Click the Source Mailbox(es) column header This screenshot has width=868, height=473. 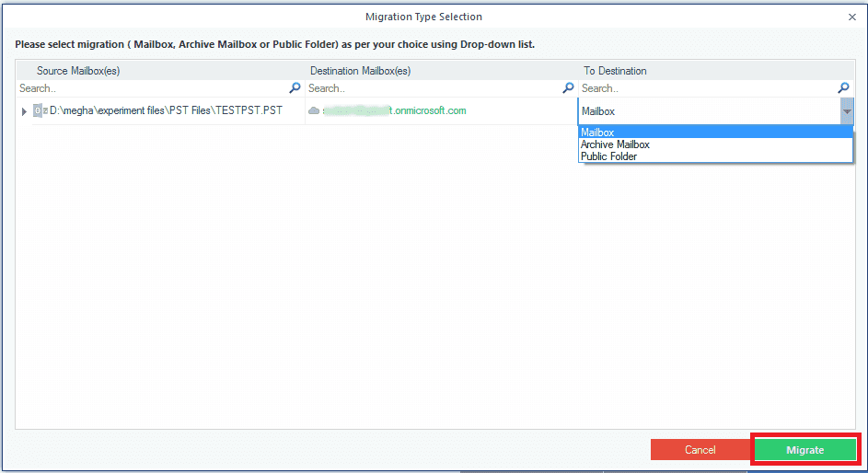(77, 71)
